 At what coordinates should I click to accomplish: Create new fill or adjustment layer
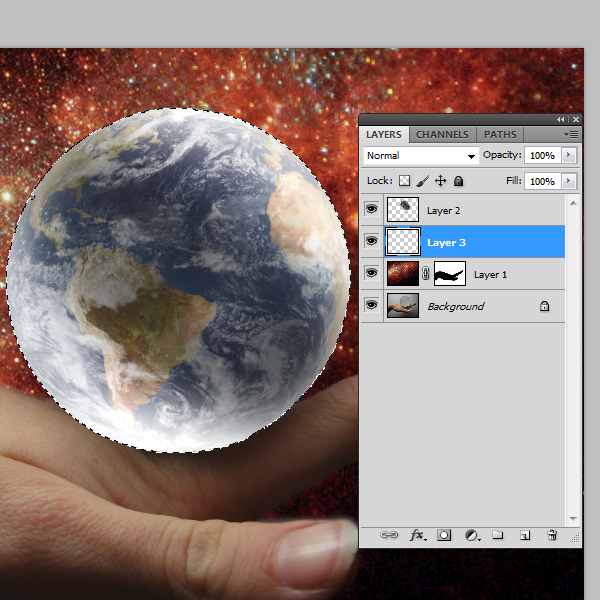point(471,535)
